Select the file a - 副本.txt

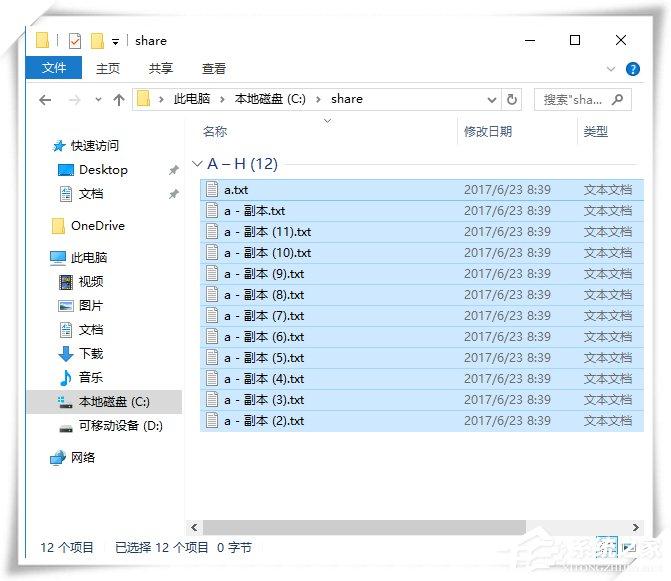422,210
